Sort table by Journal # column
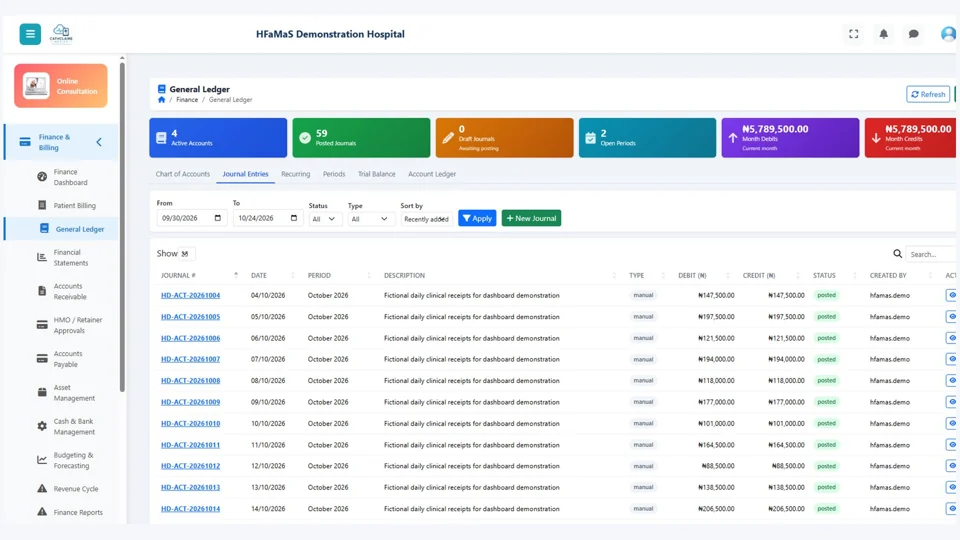The width and height of the screenshot is (960, 540). tap(198, 276)
